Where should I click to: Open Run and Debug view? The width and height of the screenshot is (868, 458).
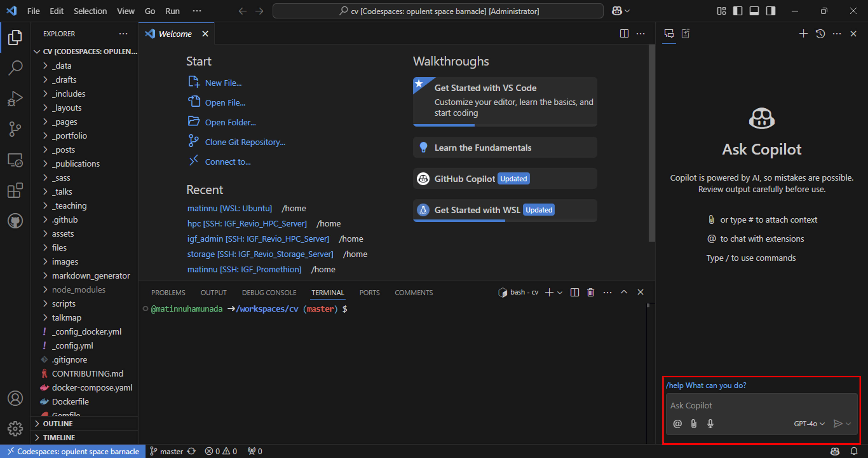point(15,99)
